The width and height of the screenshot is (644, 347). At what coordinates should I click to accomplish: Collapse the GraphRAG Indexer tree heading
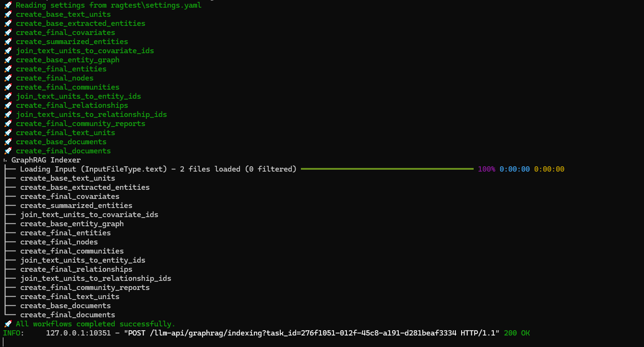point(46,160)
